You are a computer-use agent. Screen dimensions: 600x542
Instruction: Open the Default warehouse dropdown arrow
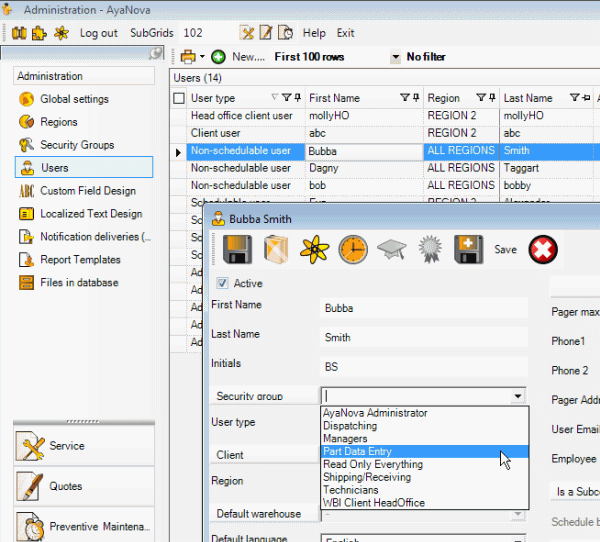pos(518,514)
